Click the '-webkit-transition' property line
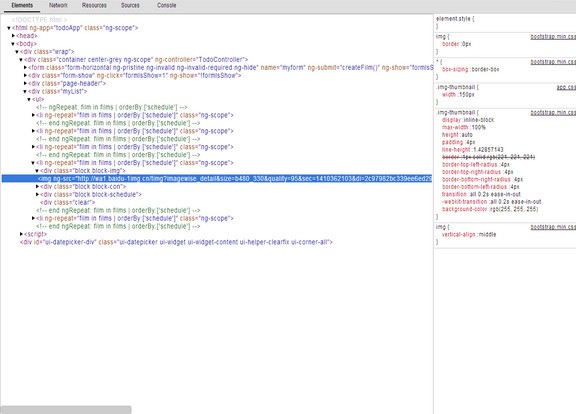Screen dimensions: 576x414 click(x=492, y=202)
